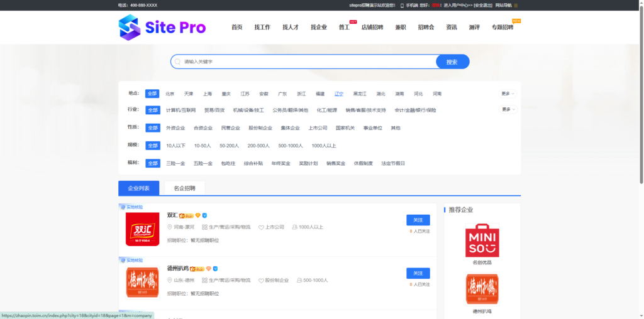Open 双汇 company name link
Screen dimensions: 644x319
point(172,215)
